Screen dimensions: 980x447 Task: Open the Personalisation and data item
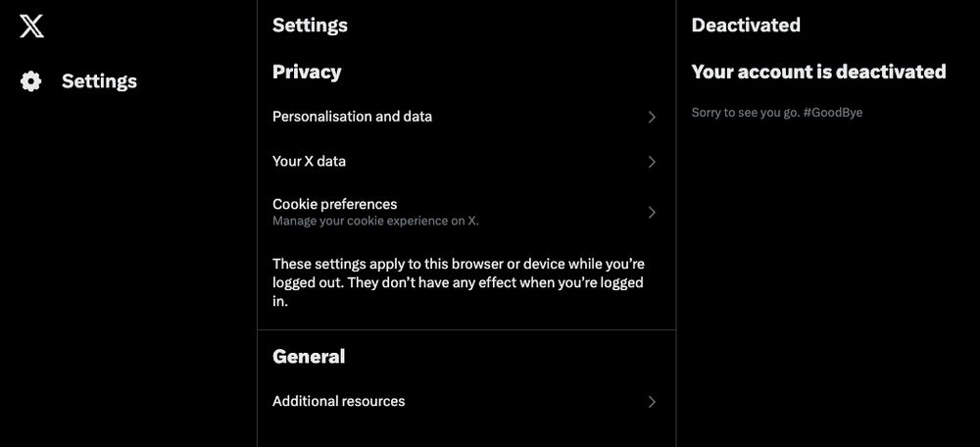pyautogui.click(x=466, y=117)
